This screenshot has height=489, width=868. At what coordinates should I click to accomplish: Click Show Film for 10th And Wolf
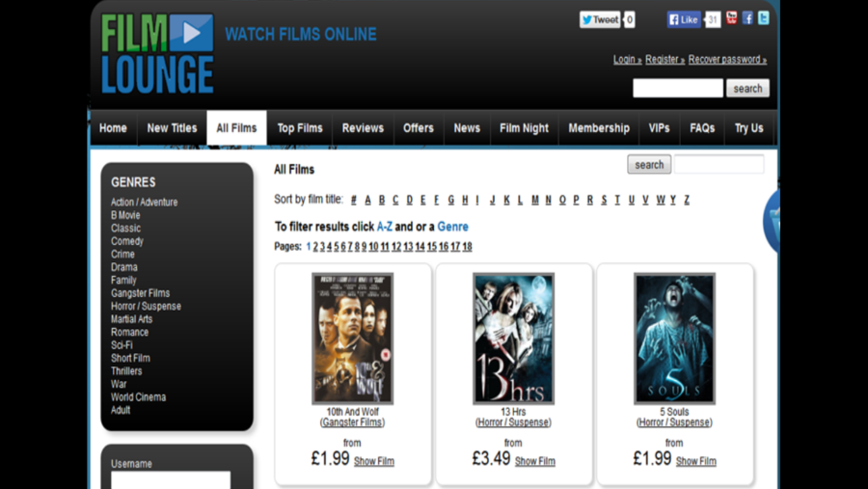pyautogui.click(x=374, y=461)
